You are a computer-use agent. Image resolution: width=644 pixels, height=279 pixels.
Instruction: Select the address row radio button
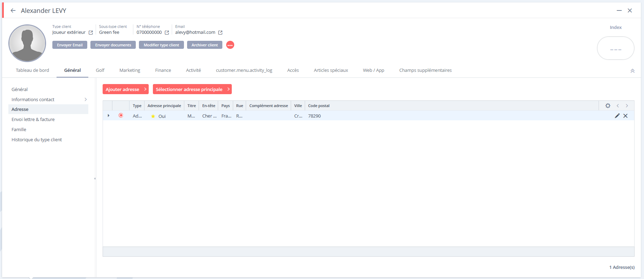point(121,115)
